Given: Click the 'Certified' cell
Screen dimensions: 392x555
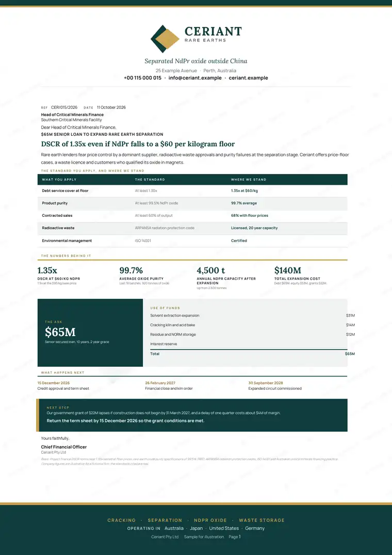Looking at the screenshot, I should coord(239,241).
